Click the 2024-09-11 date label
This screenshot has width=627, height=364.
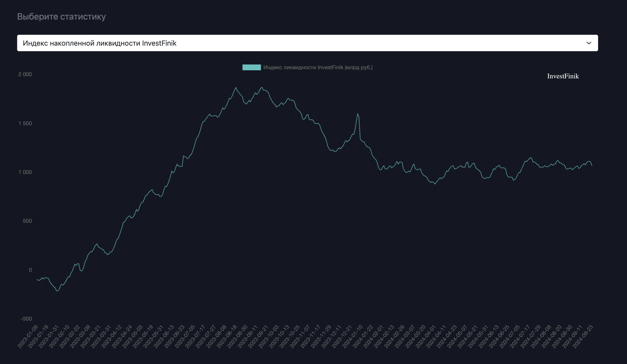(572, 337)
